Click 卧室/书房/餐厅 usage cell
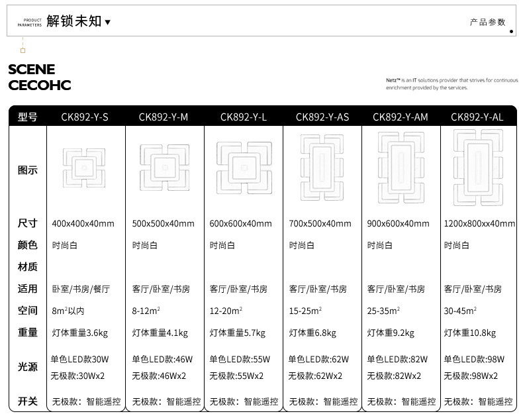This screenshot has width=523, height=420. click(x=81, y=289)
